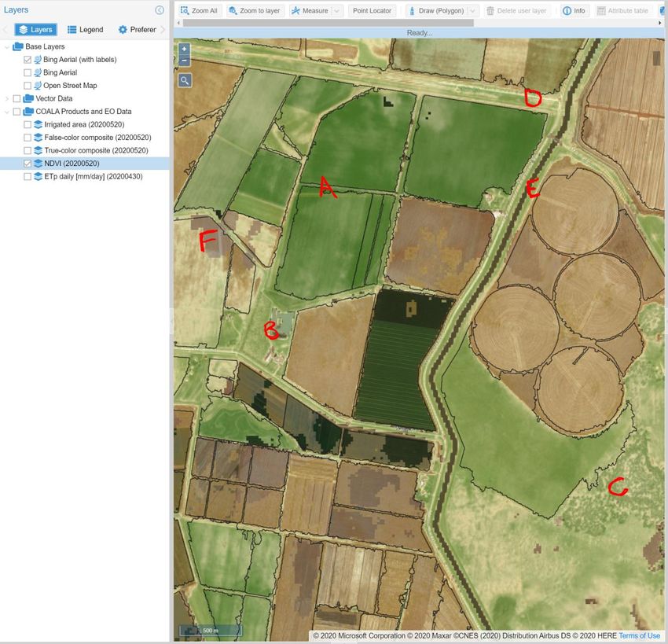This screenshot has height=644, width=668.
Task: Open the Draw (Polygon) dropdown arrow
Action: [x=473, y=11]
